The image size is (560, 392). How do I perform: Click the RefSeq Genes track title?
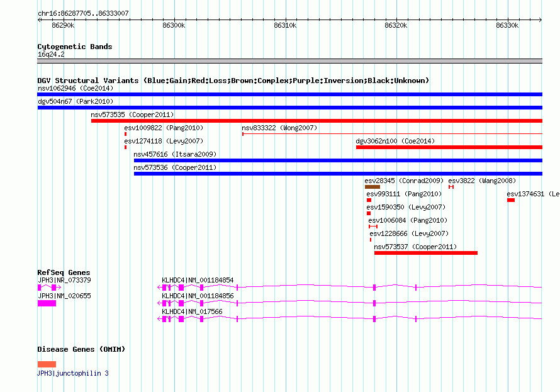pos(64,272)
